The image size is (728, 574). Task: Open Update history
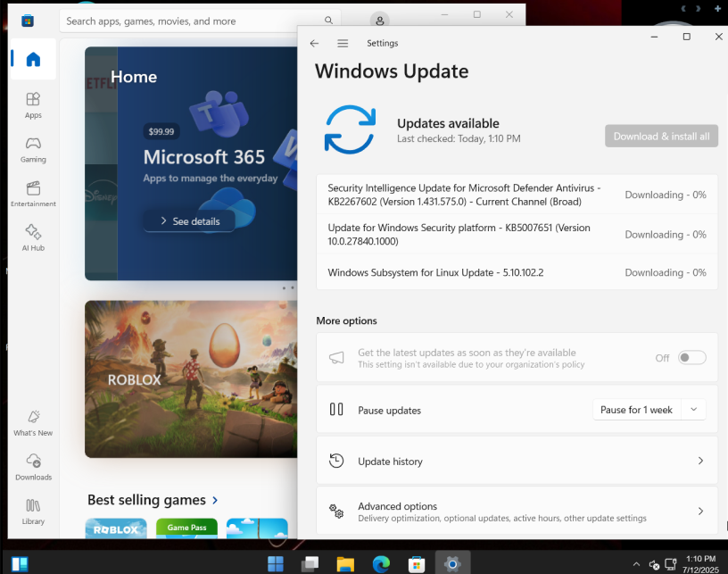517,461
